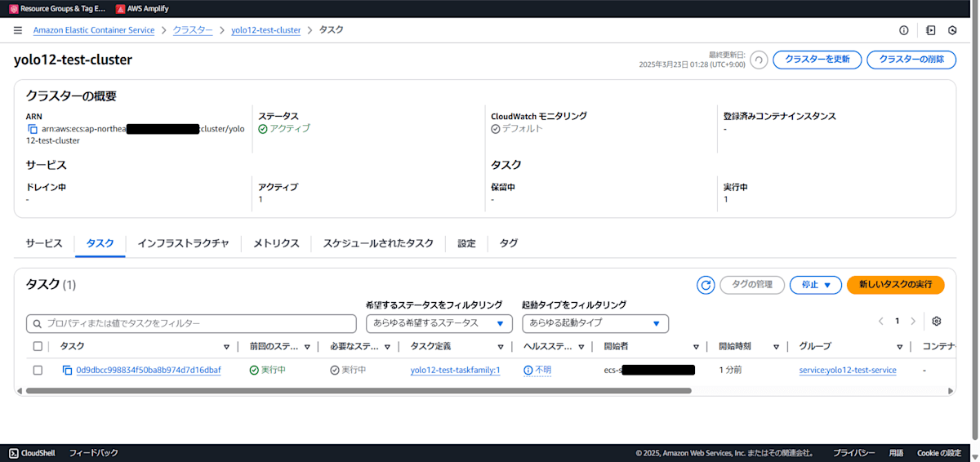Screen dimensions: 980x462
Task: Click the health status info icon for 不明
Action: click(x=528, y=371)
